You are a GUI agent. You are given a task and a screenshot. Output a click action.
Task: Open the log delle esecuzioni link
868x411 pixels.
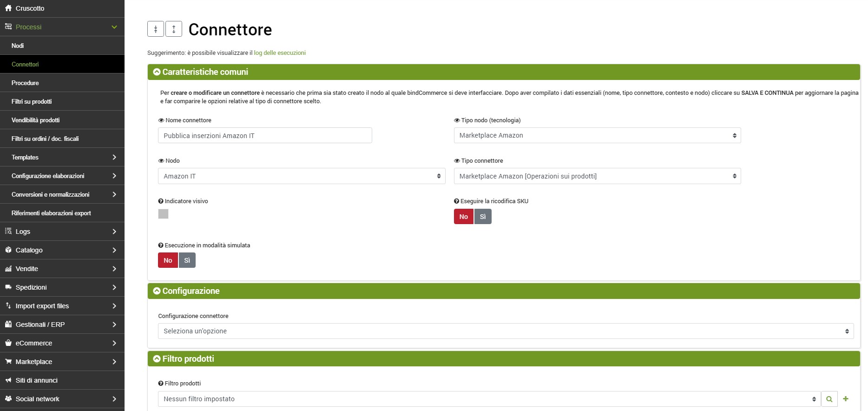pyautogui.click(x=280, y=53)
